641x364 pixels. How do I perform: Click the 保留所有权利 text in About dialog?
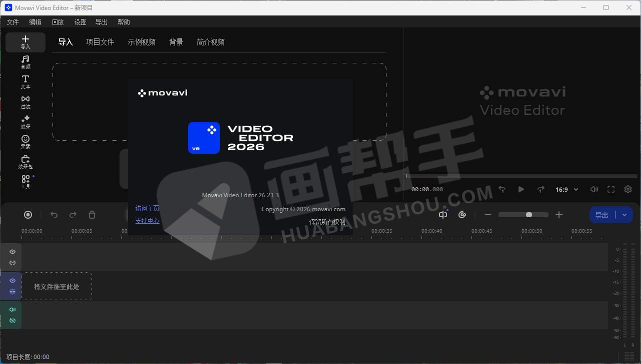point(327,222)
